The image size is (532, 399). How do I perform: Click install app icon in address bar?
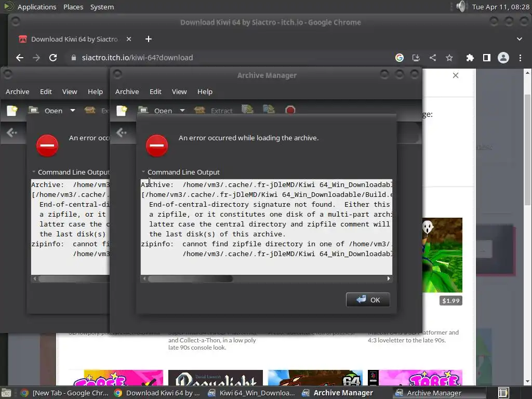tap(416, 58)
